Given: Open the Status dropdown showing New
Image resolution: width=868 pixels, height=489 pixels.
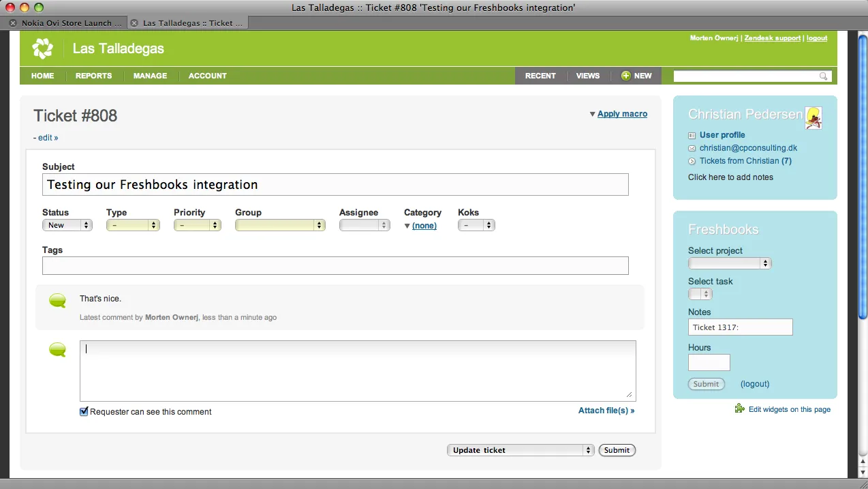Looking at the screenshot, I should 67,225.
